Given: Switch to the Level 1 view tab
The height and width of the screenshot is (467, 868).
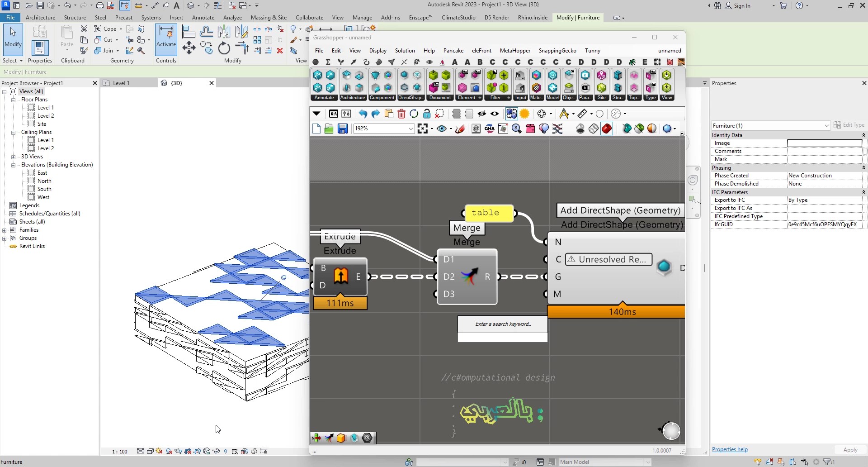Looking at the screenshot, I should (121, 83).
